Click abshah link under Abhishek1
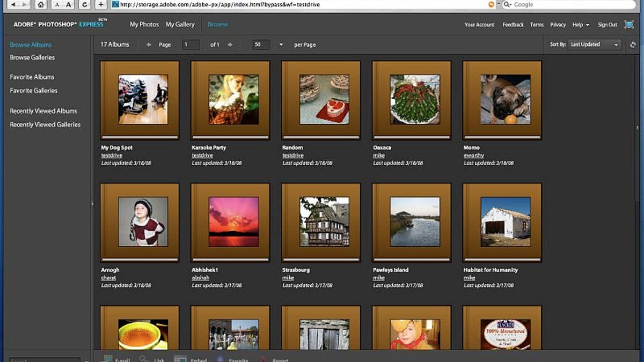Viewport: 644px width, 362px height. [x=201, y=278]
